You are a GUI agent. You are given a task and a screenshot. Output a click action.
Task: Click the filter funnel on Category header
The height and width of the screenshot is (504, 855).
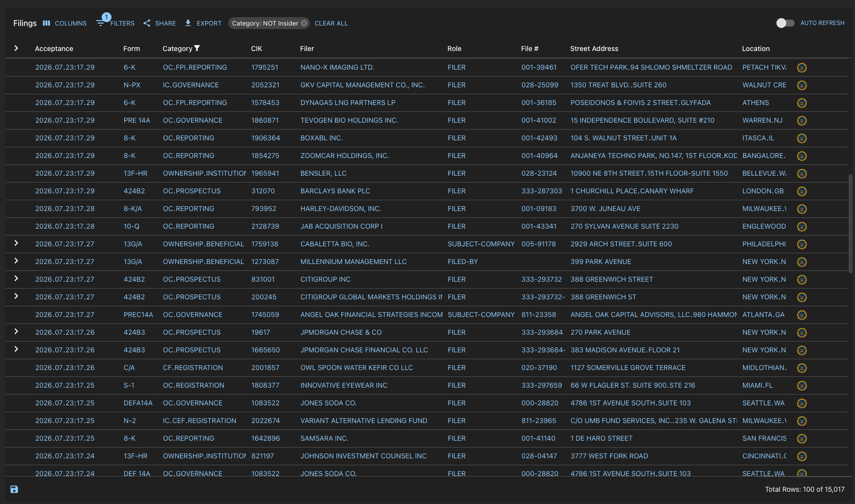197,48
